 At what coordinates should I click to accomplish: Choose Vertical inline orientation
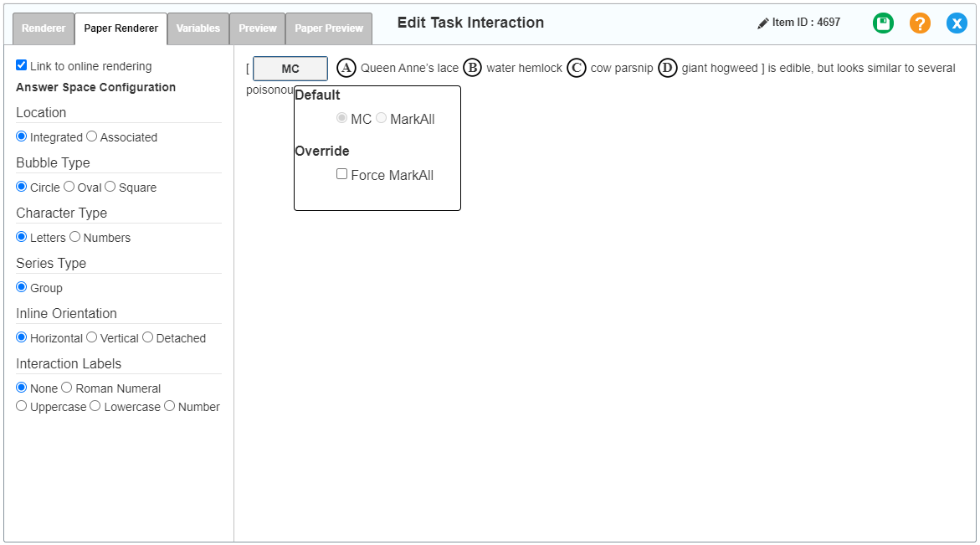click(92, 337)
